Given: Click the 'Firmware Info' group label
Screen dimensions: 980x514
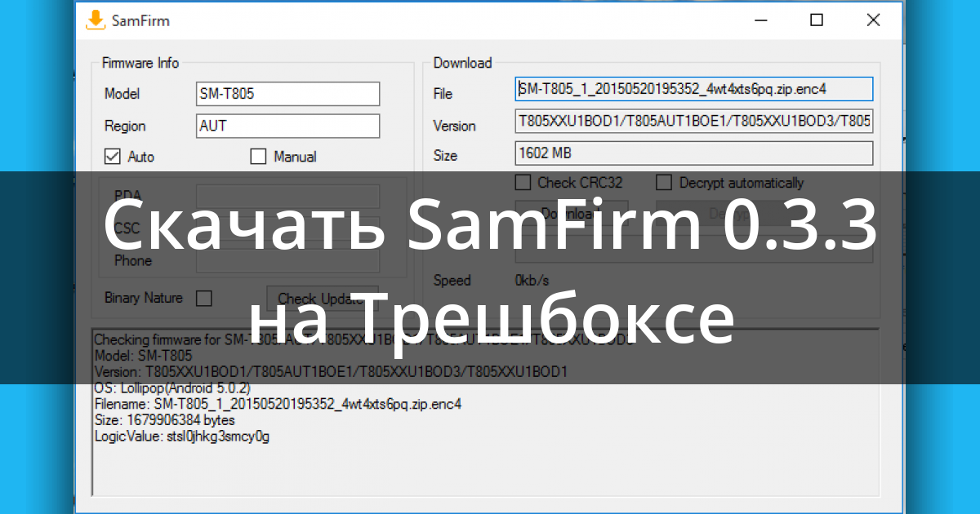Looking at the screenshot, I should click(x=140, y=63).
